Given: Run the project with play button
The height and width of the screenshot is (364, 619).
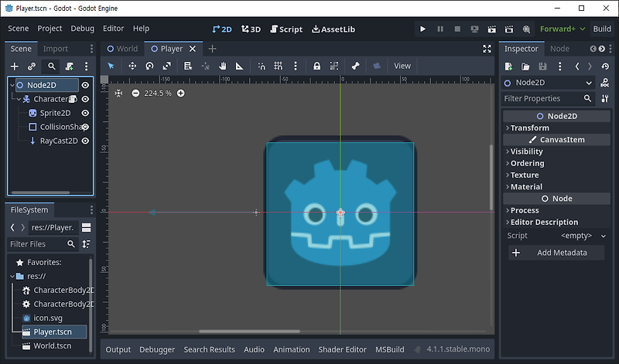Looking at the screenshot, I should (x=422, y=29).
